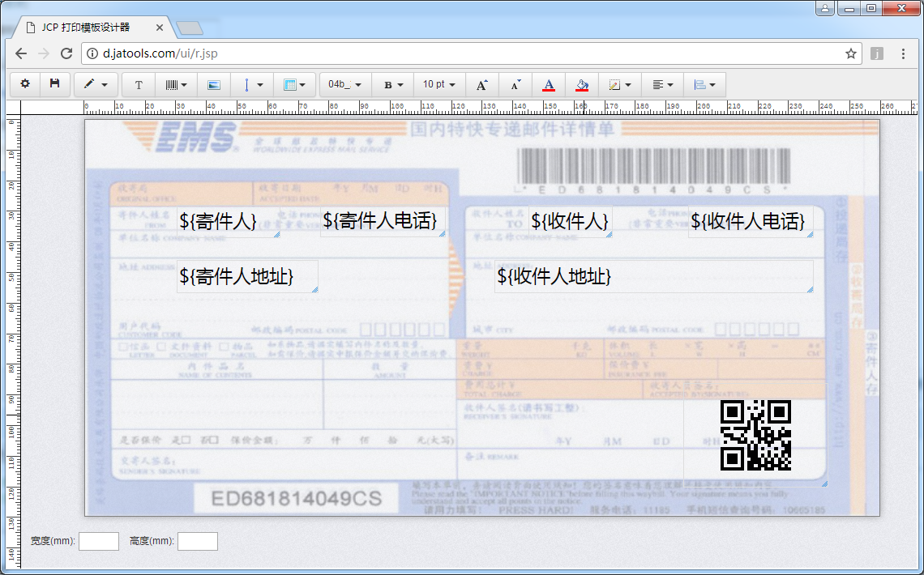Open the font family dropdown showing 04b_
Viewport: 924px width, 575px height.
pos(345,85)
